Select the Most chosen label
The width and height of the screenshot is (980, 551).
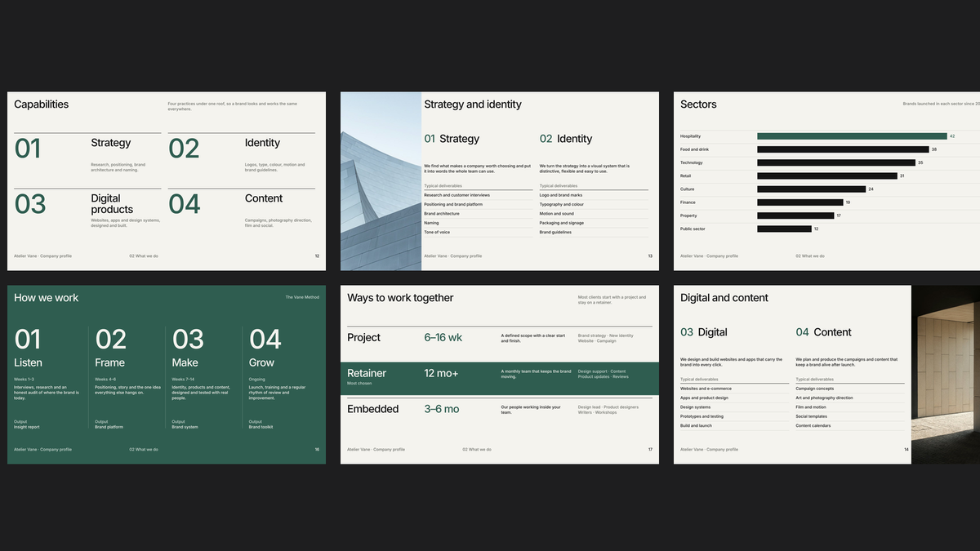pyautogui.click(x=359, y=383)
